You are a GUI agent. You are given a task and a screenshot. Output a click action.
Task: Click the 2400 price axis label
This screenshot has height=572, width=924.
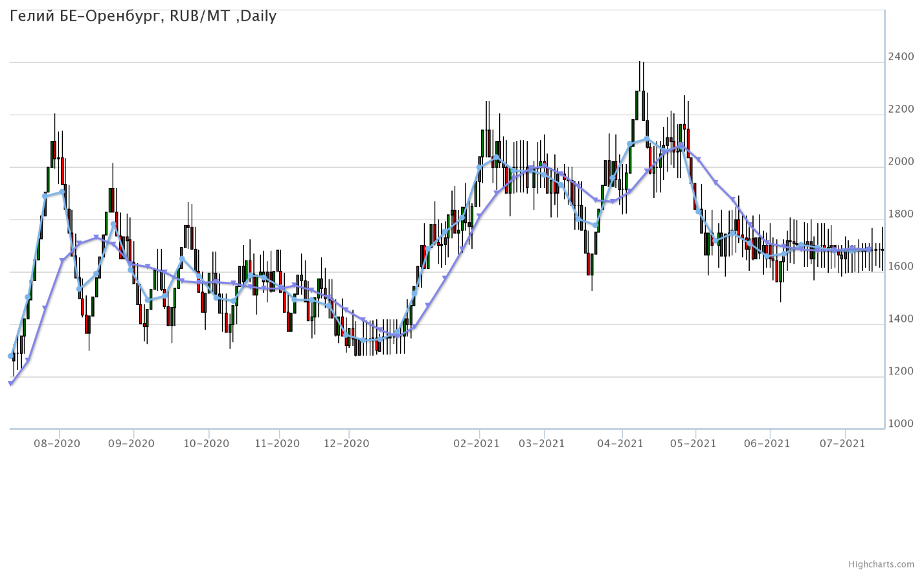pos(901,57)
